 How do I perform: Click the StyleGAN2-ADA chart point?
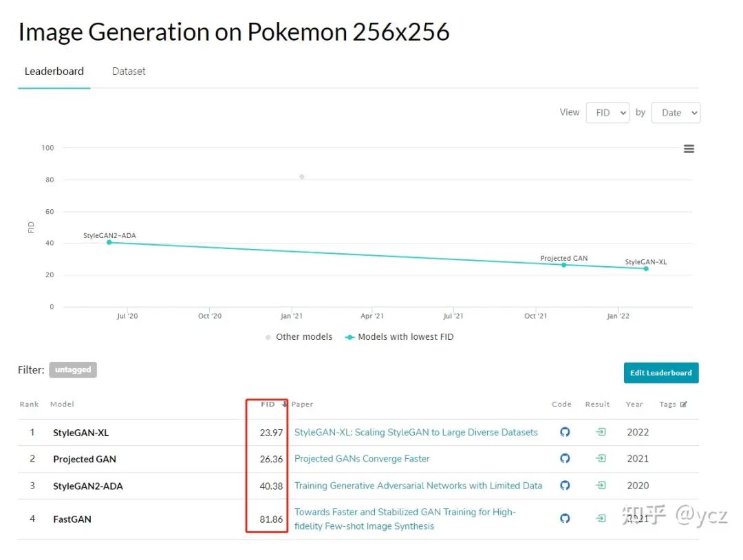tap(109, 243)
